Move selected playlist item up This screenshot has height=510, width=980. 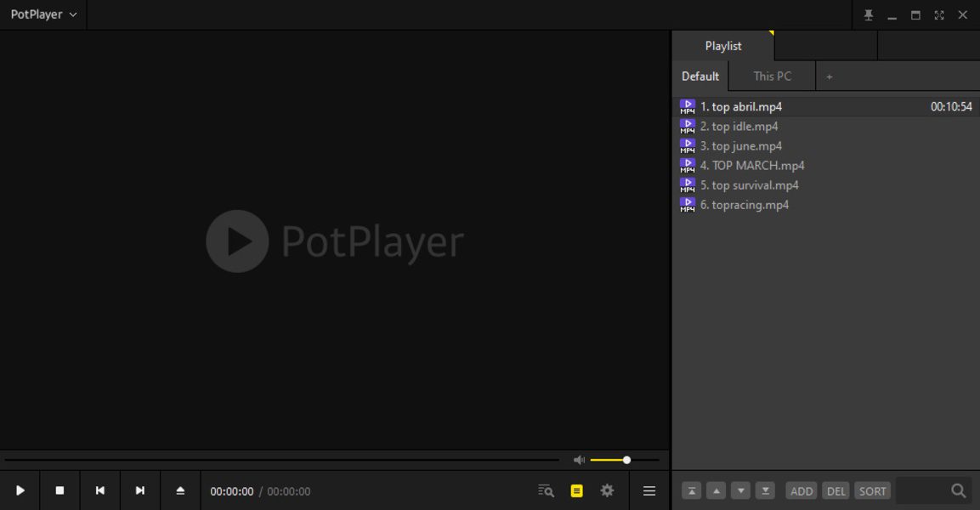(x=716, y=490)
